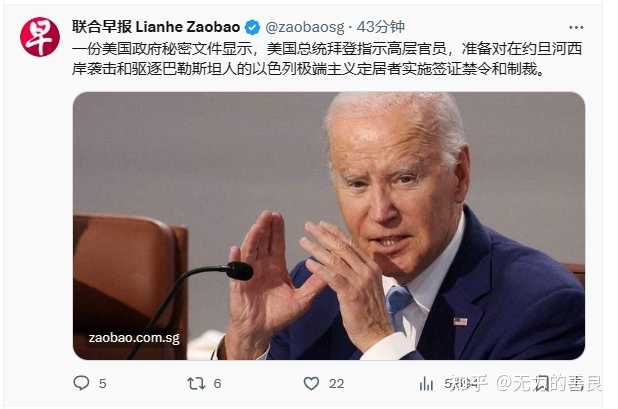Open the three-dot more options menu
The width and height of the screenshot is (618, 409).
(x=576, y=28)
